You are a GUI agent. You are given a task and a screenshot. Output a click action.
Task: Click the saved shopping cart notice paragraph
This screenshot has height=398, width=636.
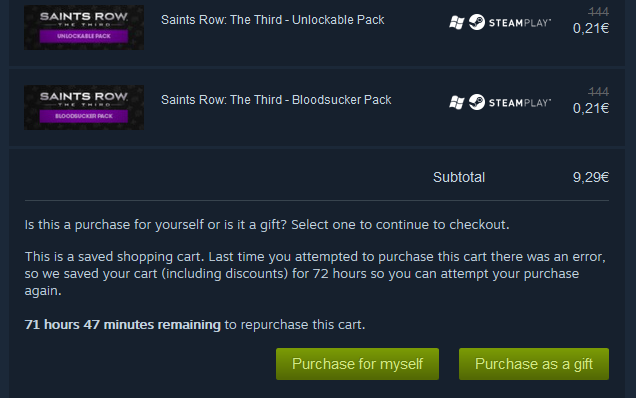[315, 273]
